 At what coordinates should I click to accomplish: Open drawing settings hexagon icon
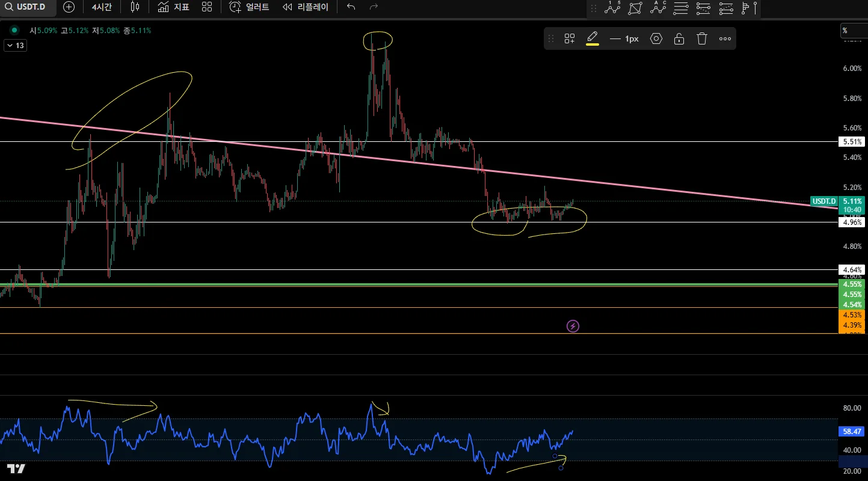pos(656,38)
